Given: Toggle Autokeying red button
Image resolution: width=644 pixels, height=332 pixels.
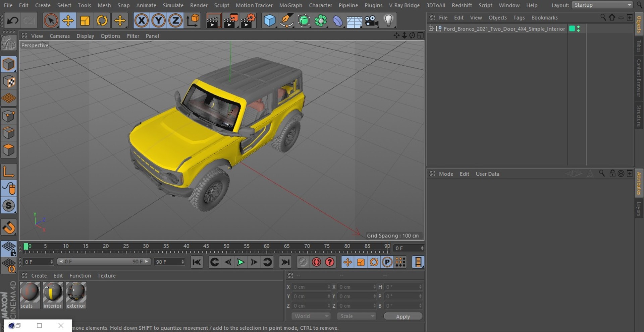Looking at the screenshot, I should tap(316, 262).
